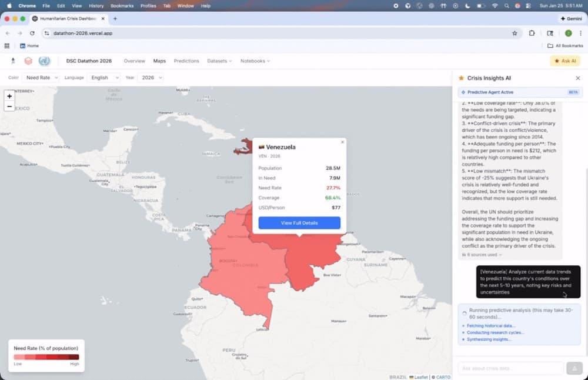The height and width of the screenshot is (380, 588).
Task: Open the Window menu
Action: [185, 6]
